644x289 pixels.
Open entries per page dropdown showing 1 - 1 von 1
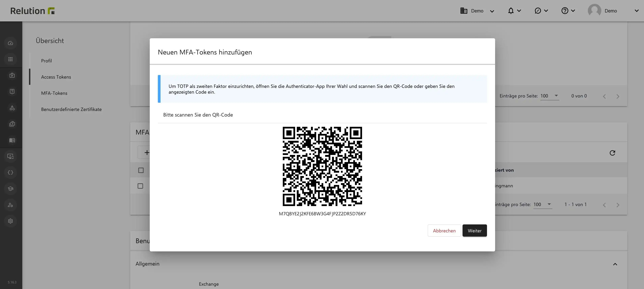click(x=542, y=205)
